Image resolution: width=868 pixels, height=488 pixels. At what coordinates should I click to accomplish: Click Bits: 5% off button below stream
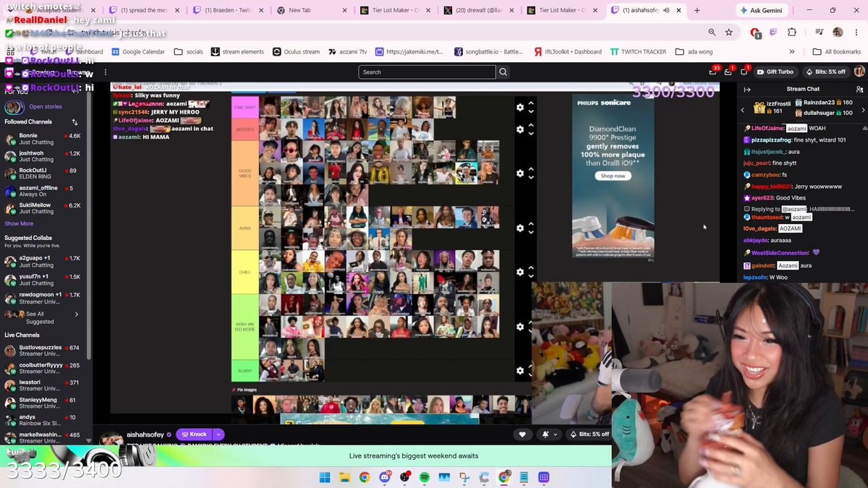tap(590, 435)
